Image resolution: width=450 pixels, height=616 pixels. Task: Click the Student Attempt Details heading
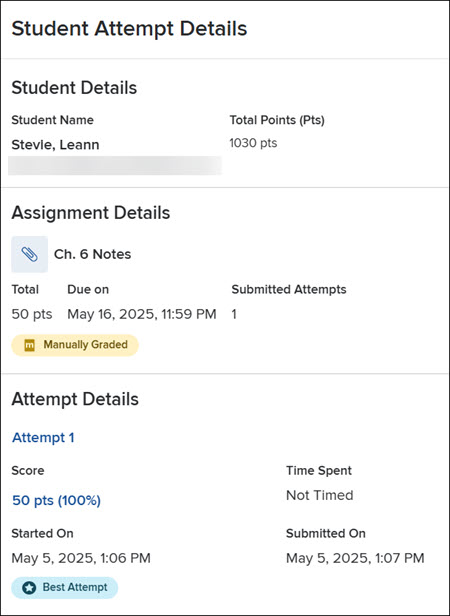pyautogui.click(x=129, y=29)
